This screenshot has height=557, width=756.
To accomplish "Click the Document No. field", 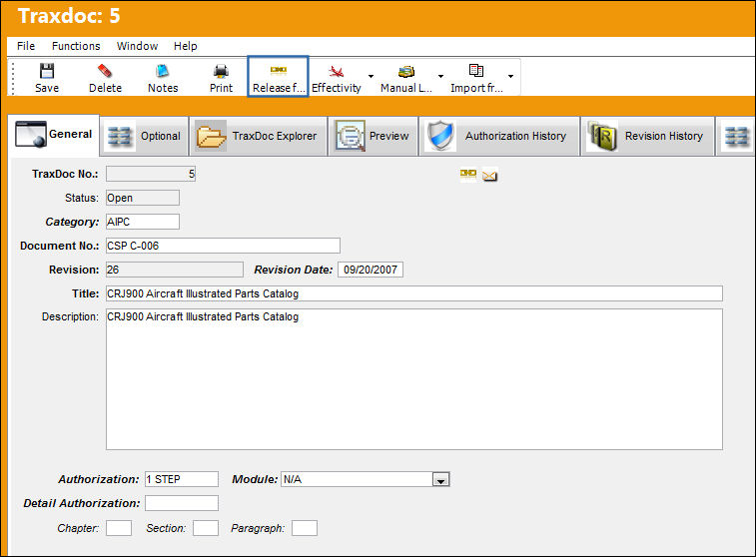I will click(224, 246).
